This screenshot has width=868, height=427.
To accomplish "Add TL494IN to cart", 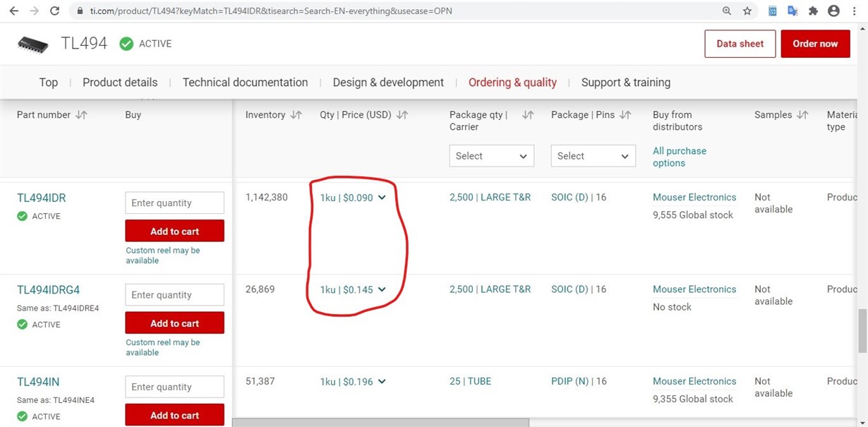I will [174, 415].
